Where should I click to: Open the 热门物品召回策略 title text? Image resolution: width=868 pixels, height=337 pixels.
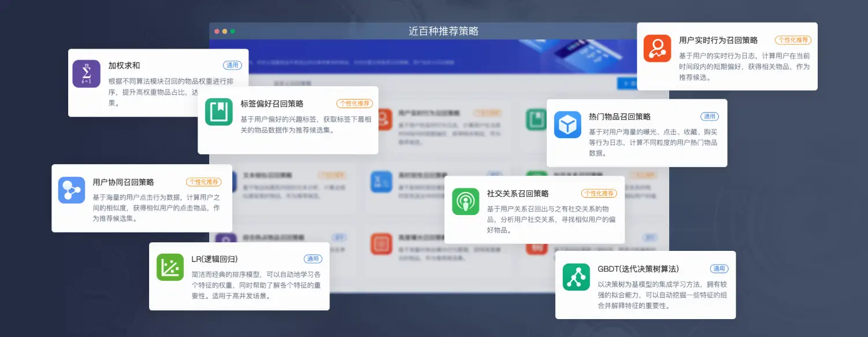tap(620, 117)
